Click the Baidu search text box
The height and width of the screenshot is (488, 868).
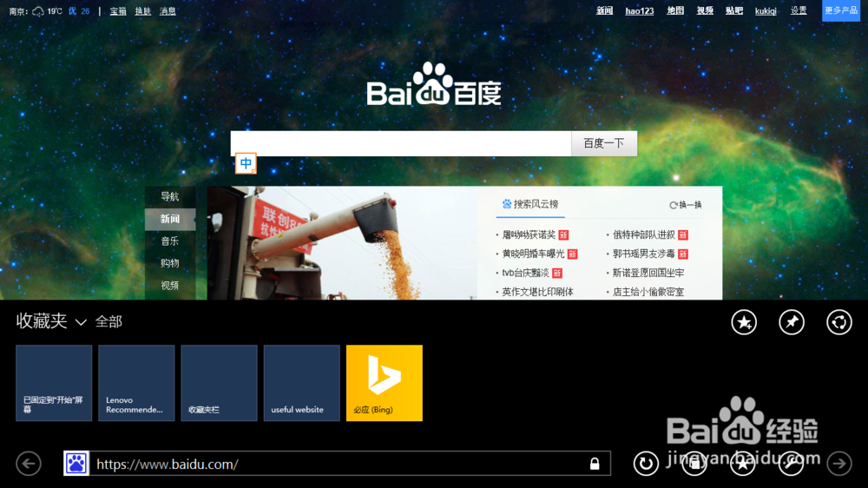click(401, 143)
